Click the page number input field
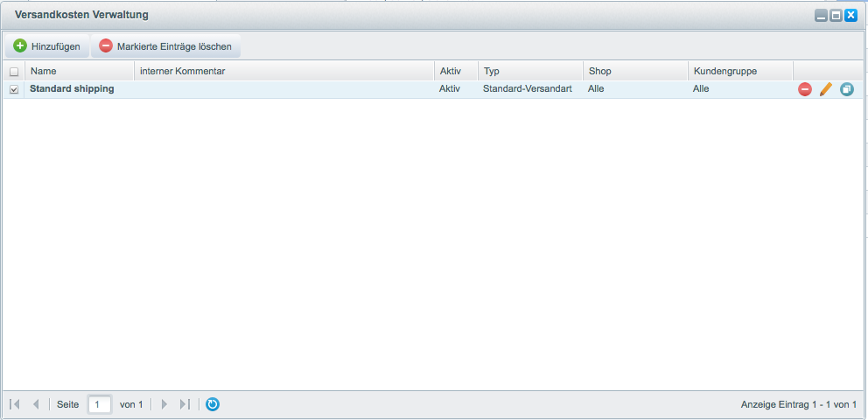Image resolution: width=868 pixels, height=420 pixels. [x=100, y=404]
